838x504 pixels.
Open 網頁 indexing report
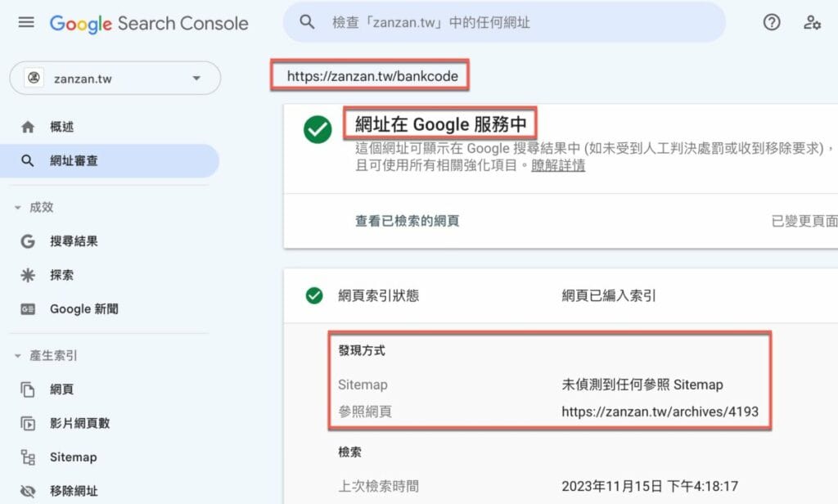click(61, 389)
